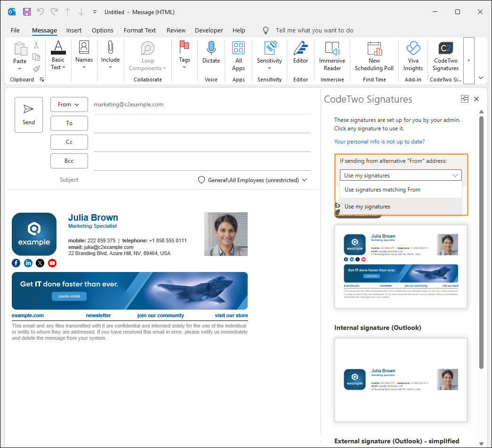This screenshot has height=448, width=492.
Task: Open the File menu
Action: click(x=15, y=31)
